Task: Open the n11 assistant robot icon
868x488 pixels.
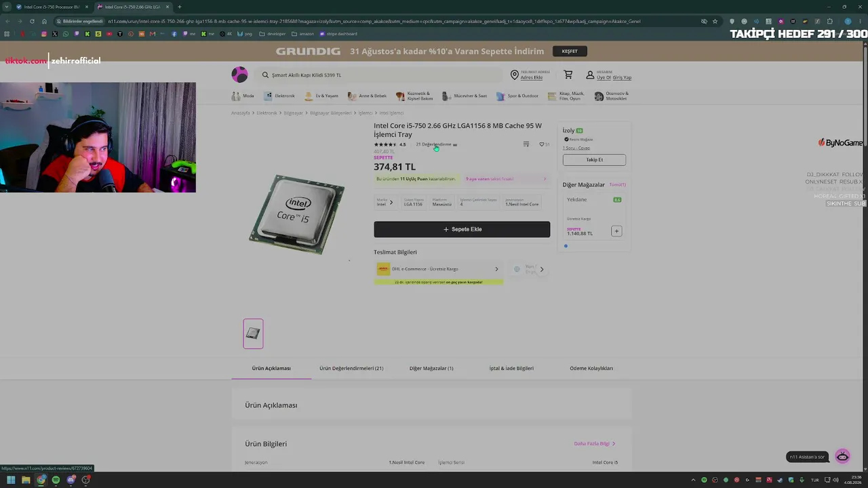Action: pos(842,456)
